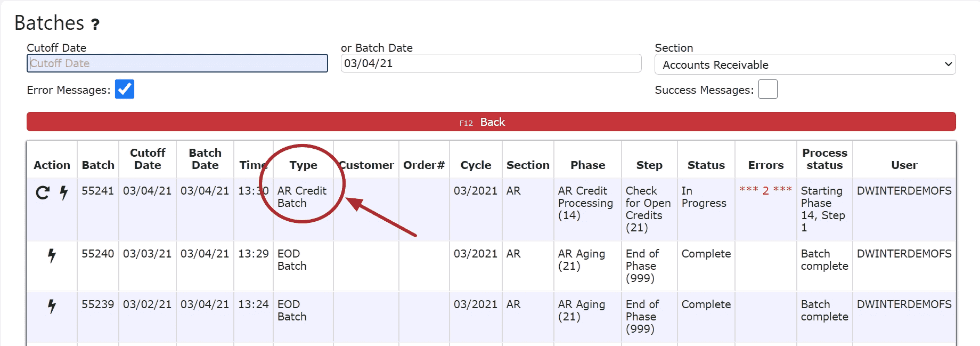Click lightning bolt icon for batch 55239
This screenshot has height=346, width=980.
point(52,306)
